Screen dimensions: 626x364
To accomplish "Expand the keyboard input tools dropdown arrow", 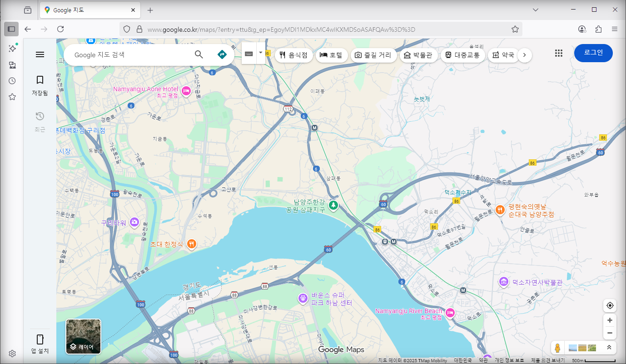I will pyautogui.click(x=261, y=53).
